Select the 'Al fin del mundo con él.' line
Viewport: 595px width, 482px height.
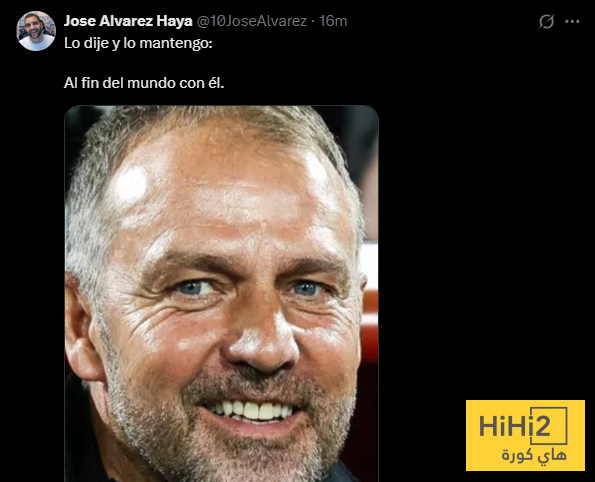[144, 83]
